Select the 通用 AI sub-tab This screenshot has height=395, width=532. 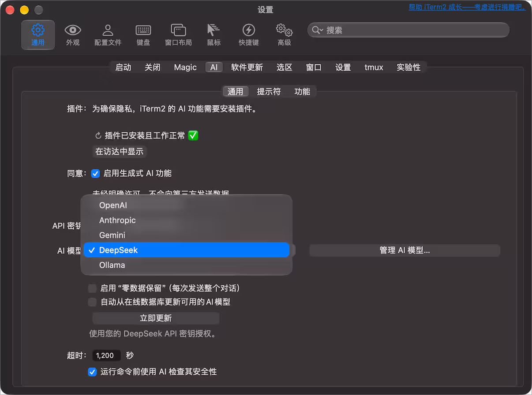click(236, 92)
